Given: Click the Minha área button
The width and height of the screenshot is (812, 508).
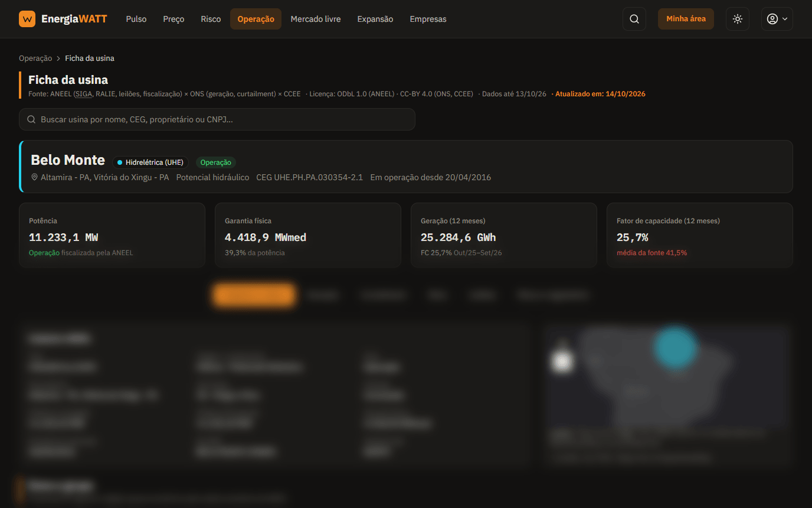Looking at the screenshot, I should point(686,19).
